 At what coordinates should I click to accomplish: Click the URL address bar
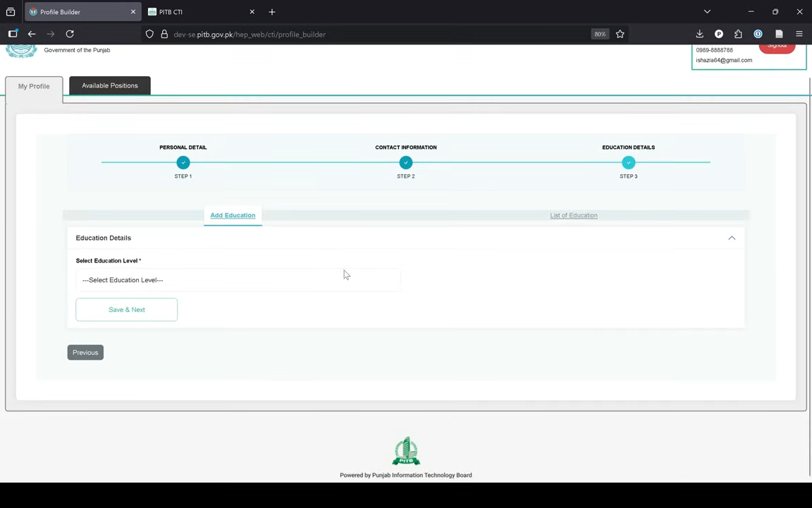click(x=374, y=34)
